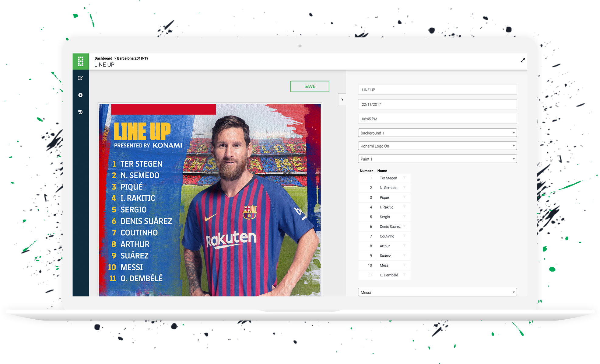
Task: Open the history icon in sidebar
Action: (80, 112)
